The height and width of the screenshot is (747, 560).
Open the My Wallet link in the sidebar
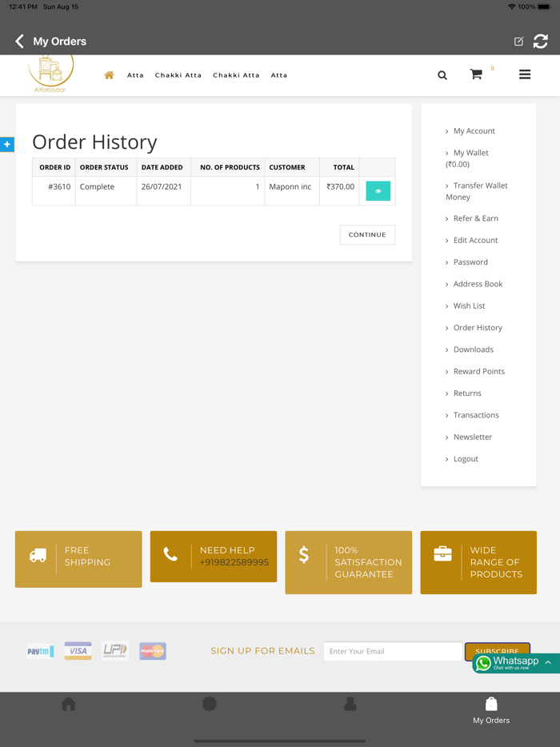(x=471, y=153)
